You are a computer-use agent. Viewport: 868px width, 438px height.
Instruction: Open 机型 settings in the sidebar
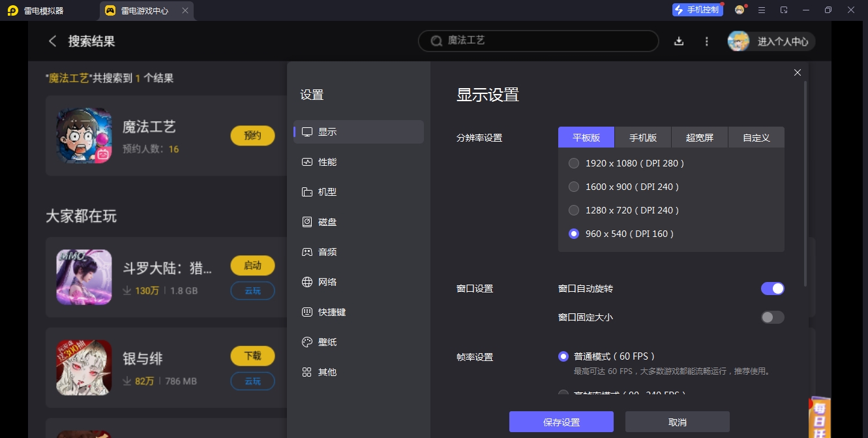tap(359, 192)
